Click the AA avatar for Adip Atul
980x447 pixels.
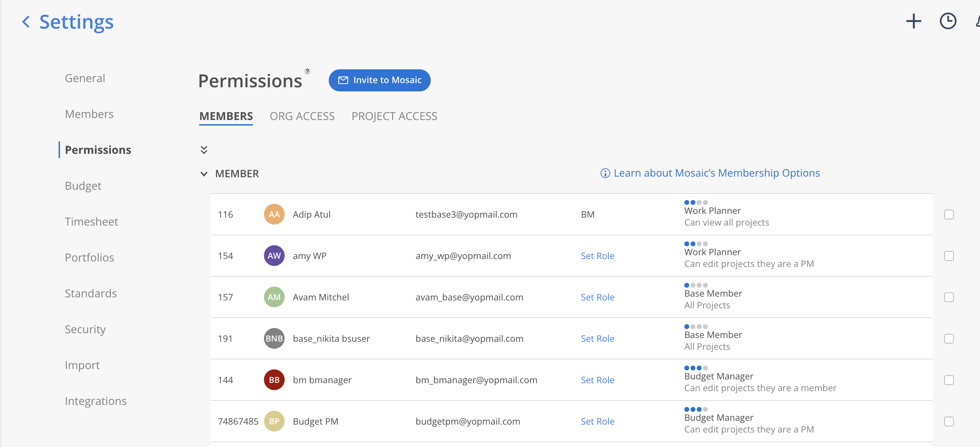tap(274, 215)
